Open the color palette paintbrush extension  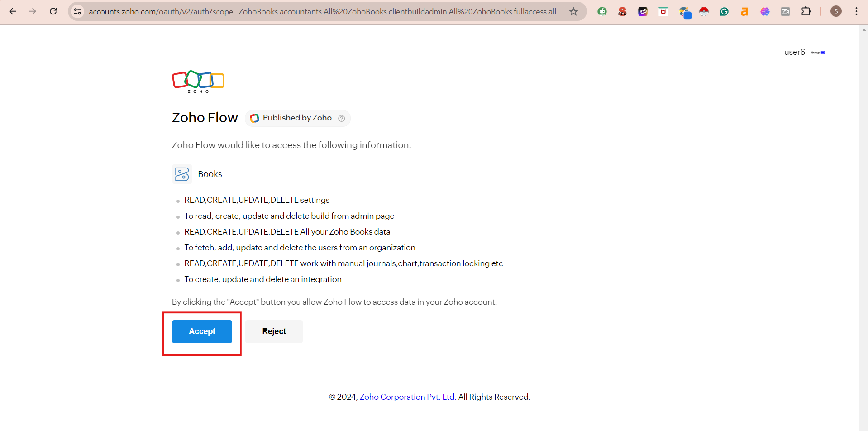click(684, 12)
